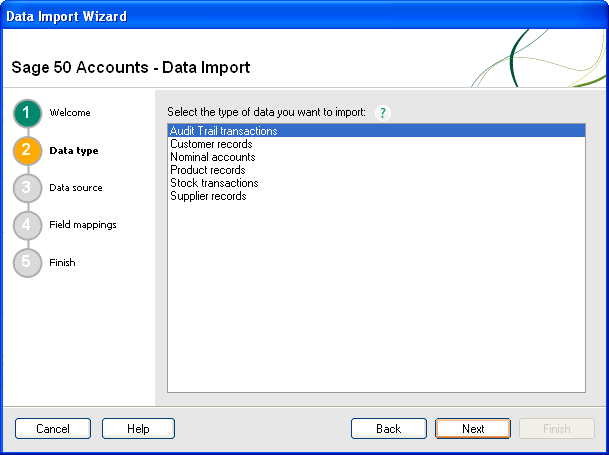This screenshot has height=455, width=609.
Task: Click the grey step 4 circle
Action: point(27,225)
